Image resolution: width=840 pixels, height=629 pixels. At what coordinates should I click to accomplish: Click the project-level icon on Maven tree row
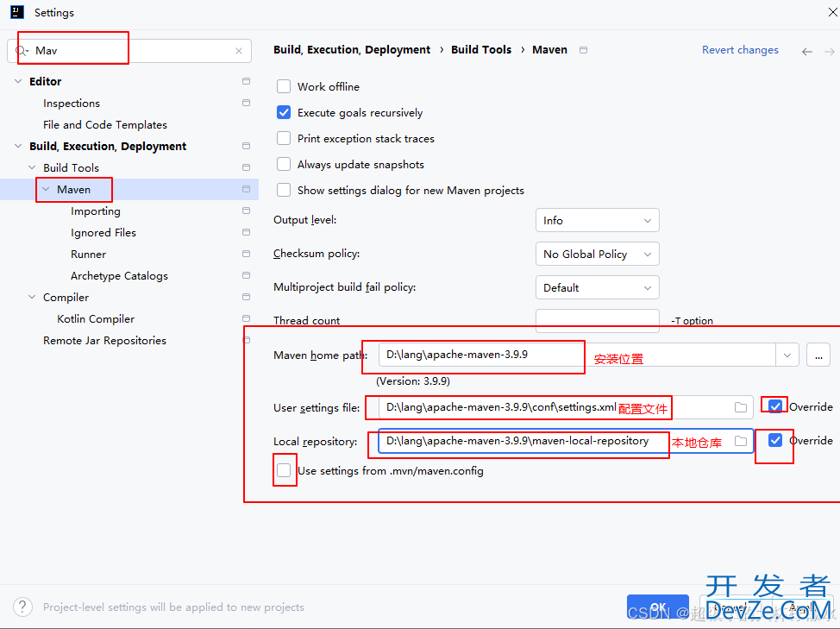point(246,189)
